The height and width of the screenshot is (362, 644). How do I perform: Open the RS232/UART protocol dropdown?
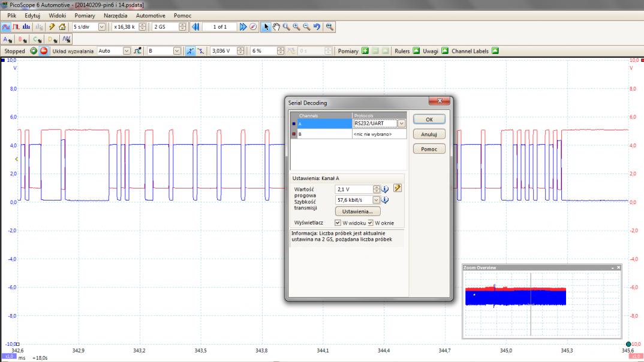click(x=401, y=124)
